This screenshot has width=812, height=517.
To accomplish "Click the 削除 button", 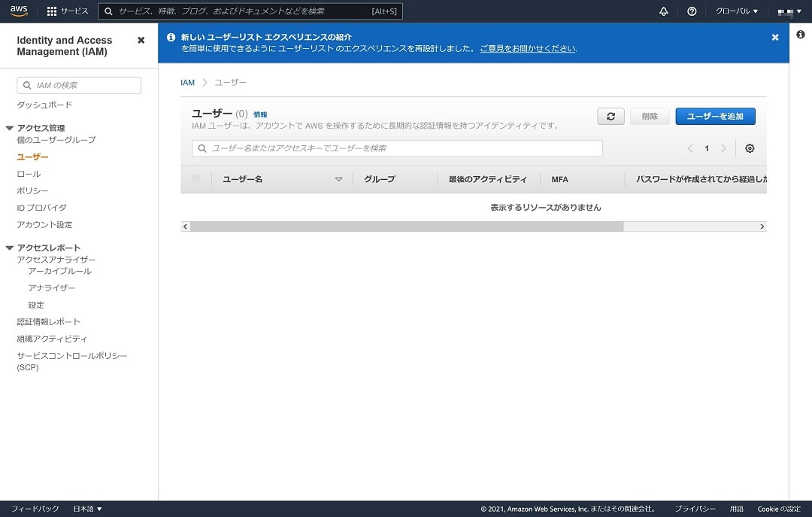I will tap(650, 116).
